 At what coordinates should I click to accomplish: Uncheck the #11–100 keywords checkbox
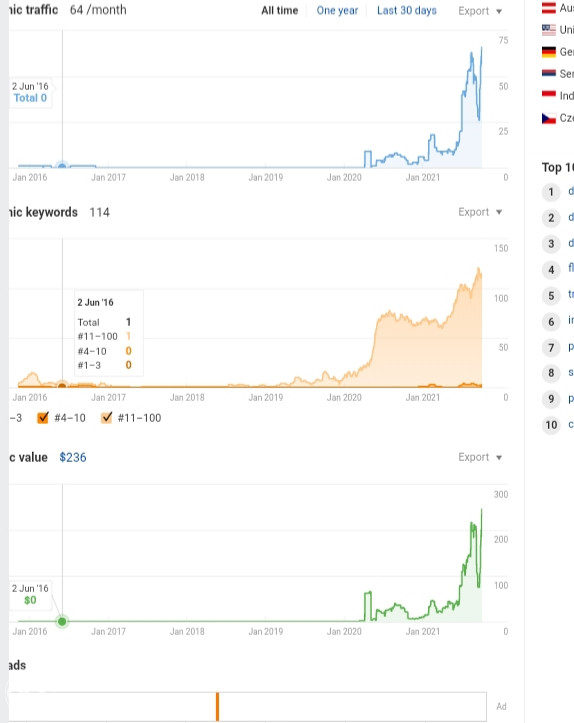(x=107, y=418)
